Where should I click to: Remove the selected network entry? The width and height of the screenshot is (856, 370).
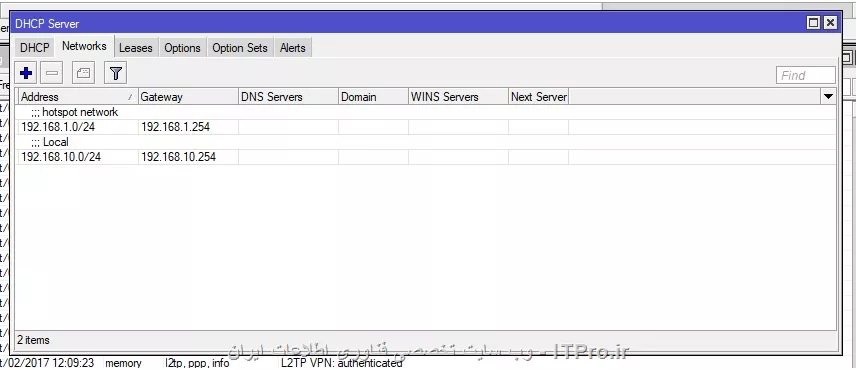(x=52, y=73)
